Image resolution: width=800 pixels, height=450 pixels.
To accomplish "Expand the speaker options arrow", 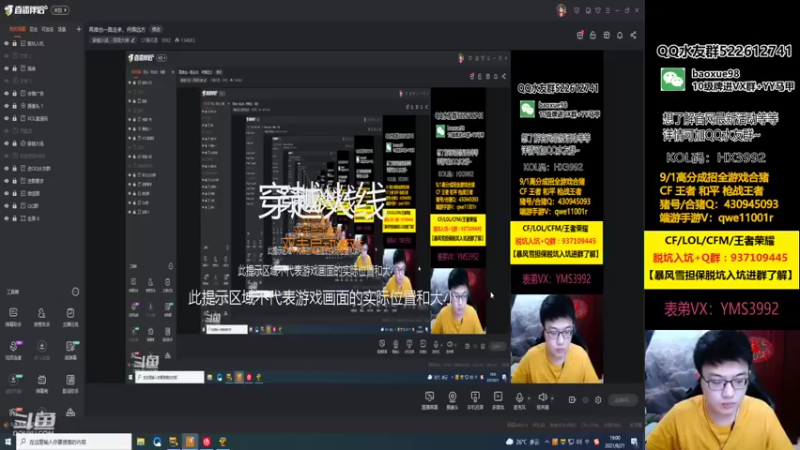I will tap(552, 398).
